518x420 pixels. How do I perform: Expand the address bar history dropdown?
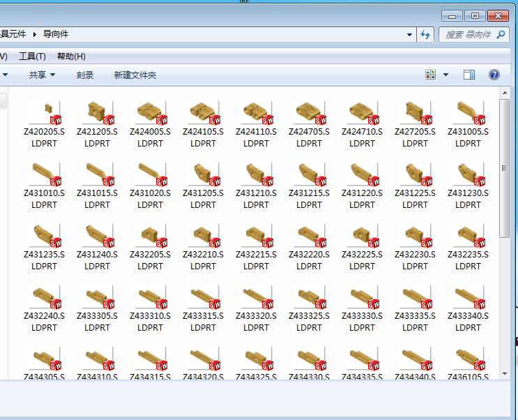(x=409, y=34)
